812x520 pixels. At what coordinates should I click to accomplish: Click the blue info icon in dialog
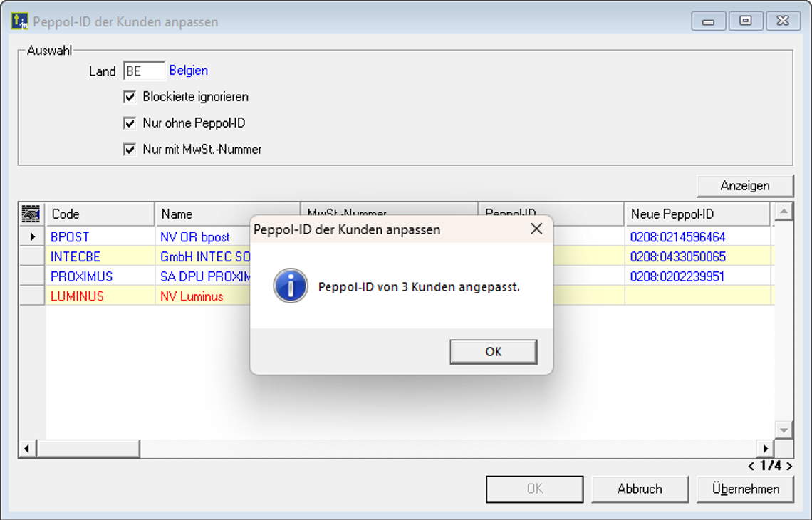291,286
